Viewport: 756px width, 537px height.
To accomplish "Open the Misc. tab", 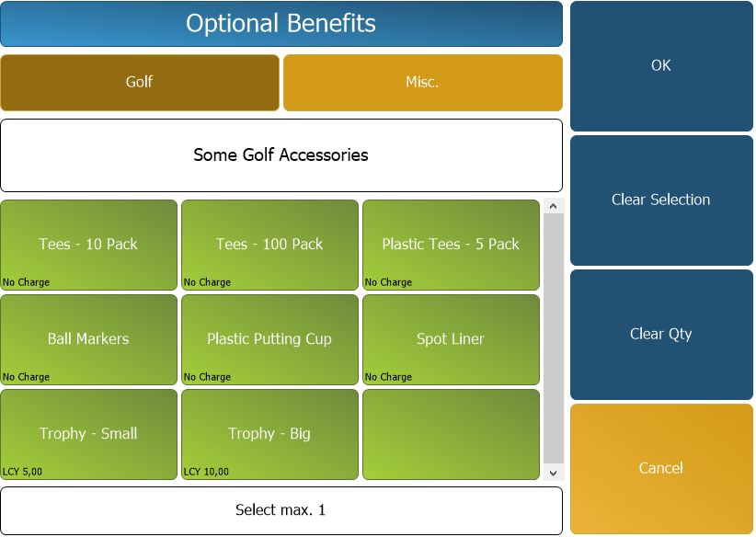I will 422,83.
